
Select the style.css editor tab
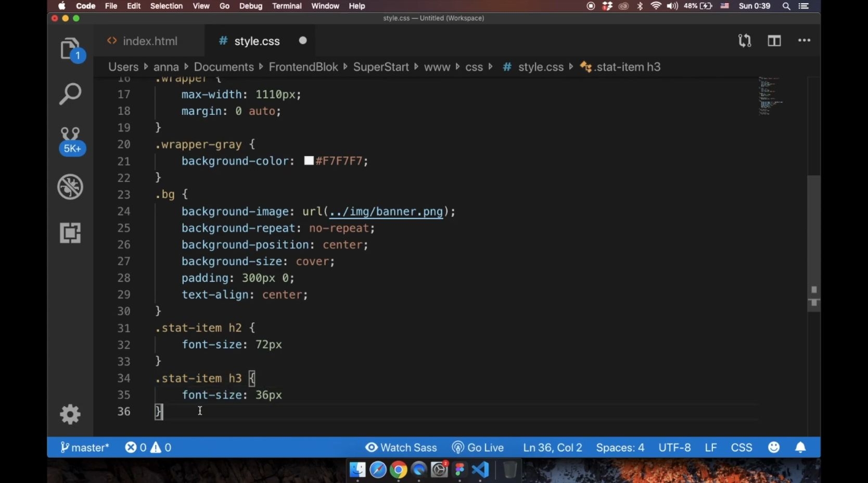[x=257, y=41]
